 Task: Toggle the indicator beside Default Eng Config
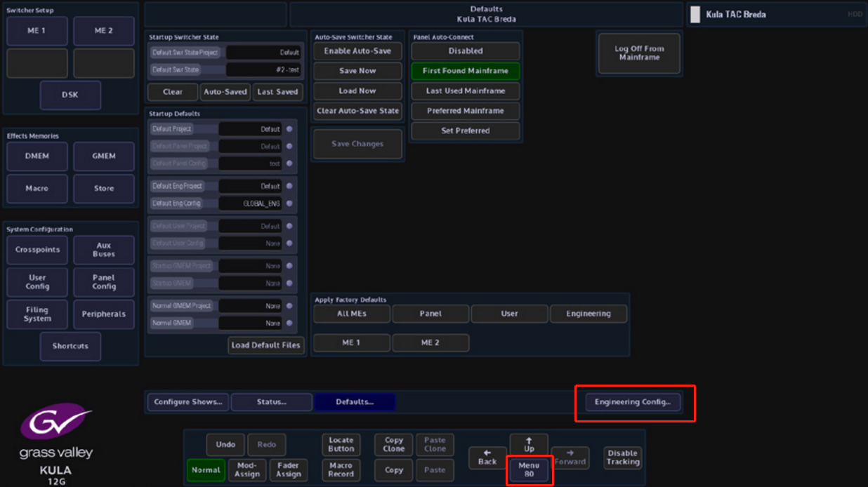click(x=289, y=204)
